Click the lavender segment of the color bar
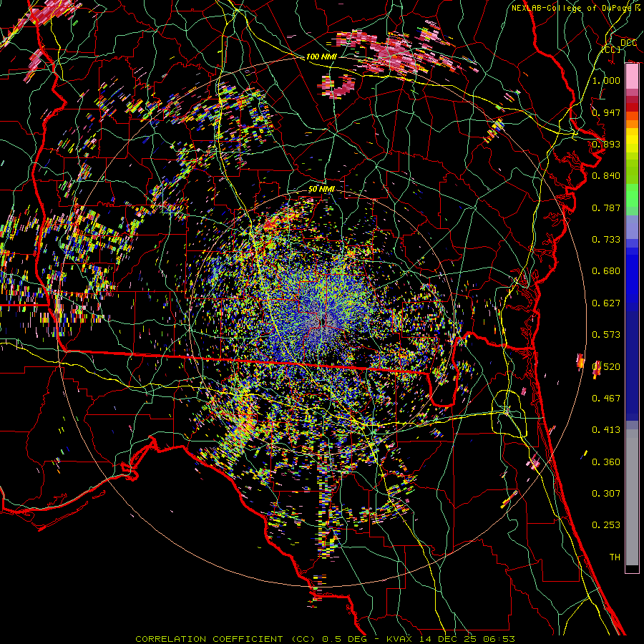Viewport: 644px width, 644px height. tap(632, 227)
